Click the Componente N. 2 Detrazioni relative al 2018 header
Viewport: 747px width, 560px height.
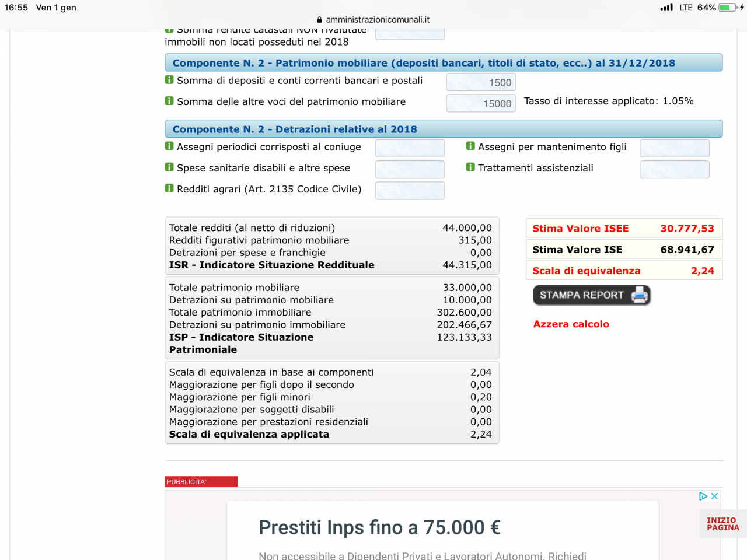pos(444,129)
